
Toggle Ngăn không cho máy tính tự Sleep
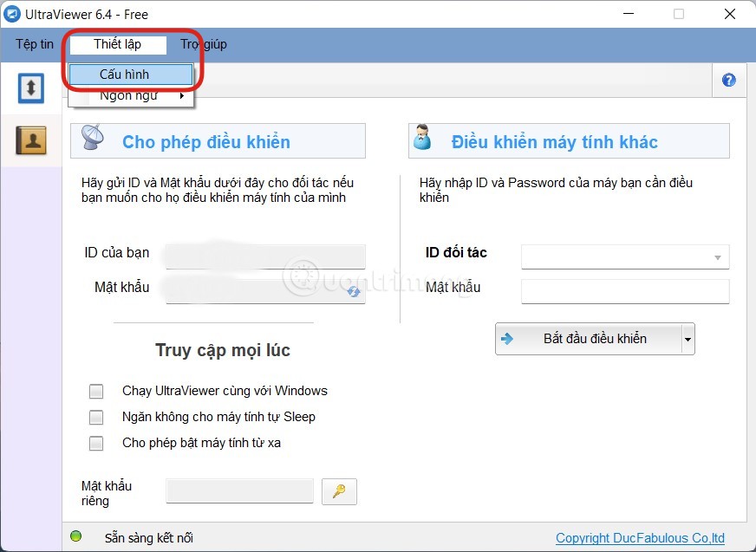coord(96,417)
